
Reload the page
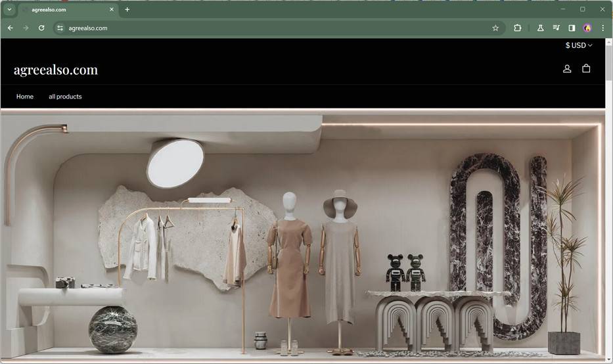click(x=41, y=28)
